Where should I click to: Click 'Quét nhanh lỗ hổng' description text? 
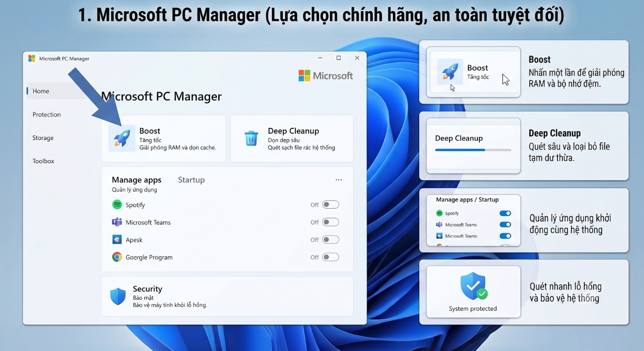(566, 287)
